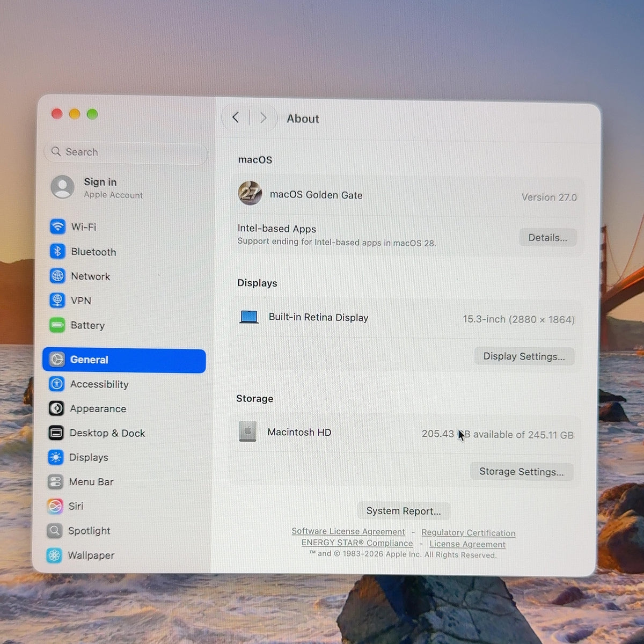Click the yellow minimize window button

(75, 114)
